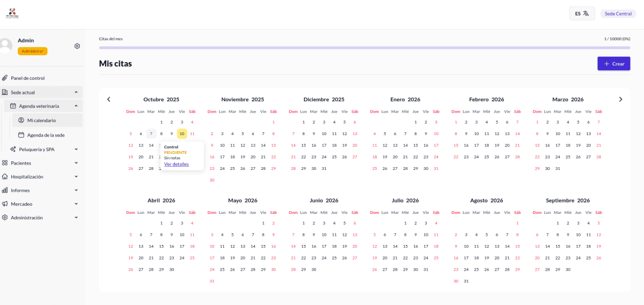Click the Informes bar chart icon
The height and width of the screenshot is (305, 644).
click(x=5, y=190)
